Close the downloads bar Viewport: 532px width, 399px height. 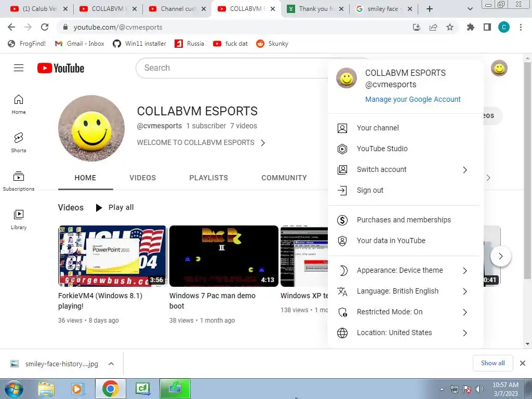point(523,363)
